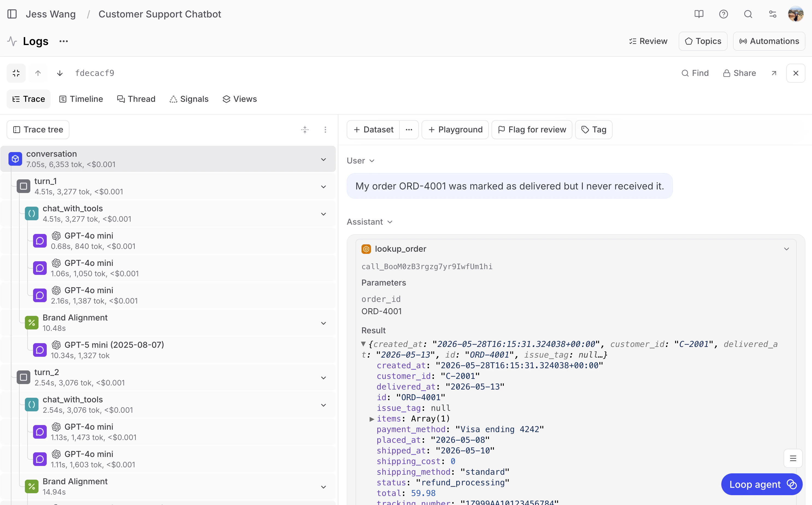Open the user avatar menu
This screenshot has width=812, height=505.
[796, 14]
